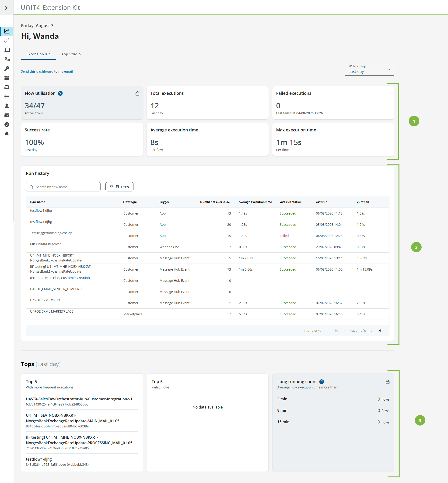Click the Average execution time card

207,140
